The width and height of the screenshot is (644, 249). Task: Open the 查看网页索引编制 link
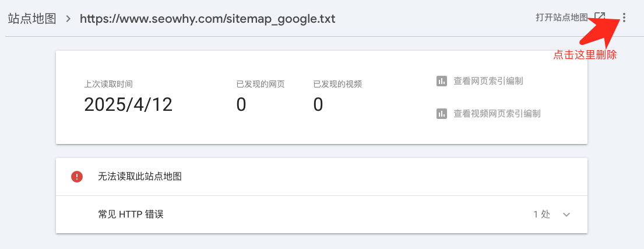(488, 81)
